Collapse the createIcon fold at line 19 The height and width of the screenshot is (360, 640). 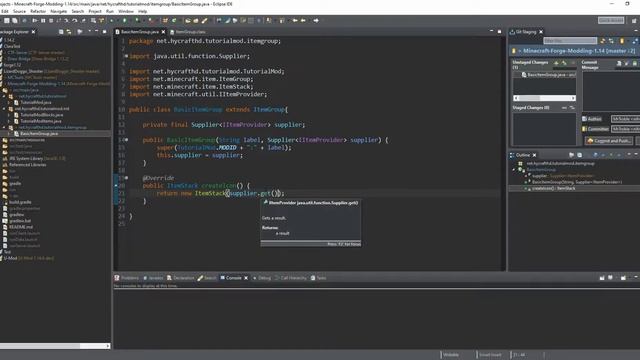coord(127,178)
